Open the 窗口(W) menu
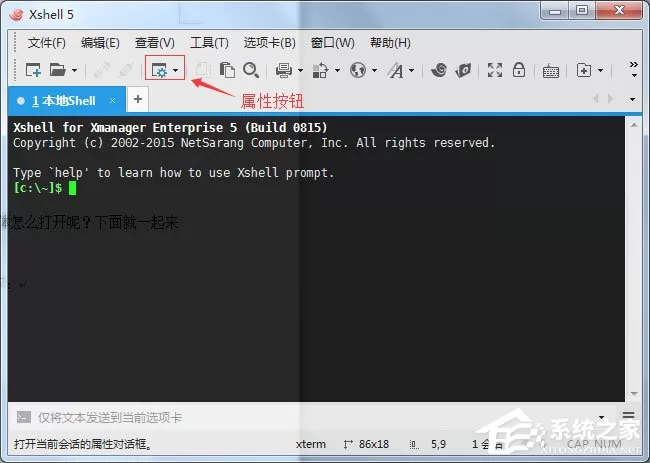650x463 pixels. click(332, 43)
